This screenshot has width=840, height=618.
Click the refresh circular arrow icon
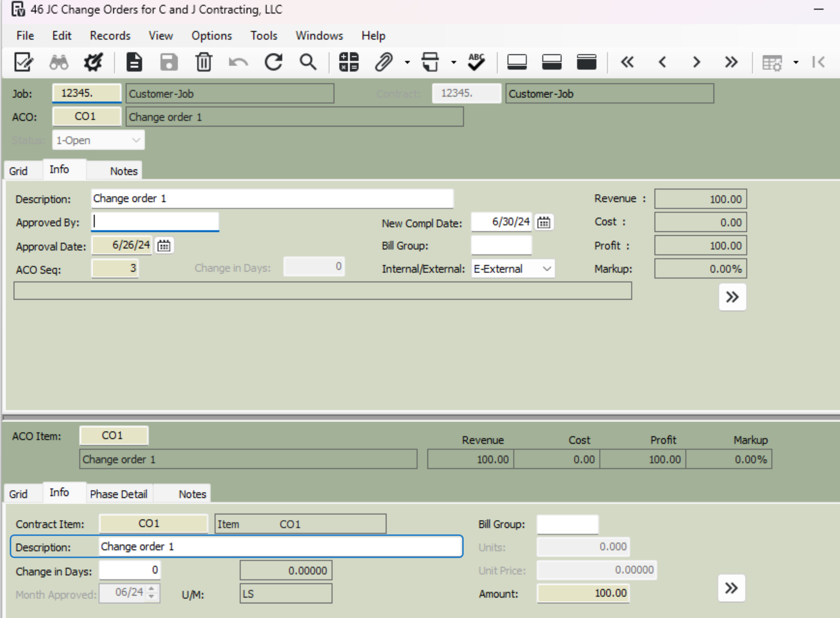click(273, 62)
